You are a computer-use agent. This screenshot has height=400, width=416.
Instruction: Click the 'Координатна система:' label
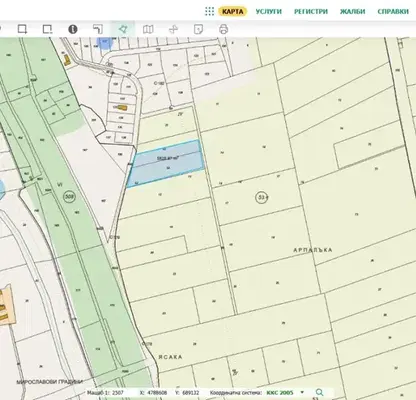click(236, 393)
